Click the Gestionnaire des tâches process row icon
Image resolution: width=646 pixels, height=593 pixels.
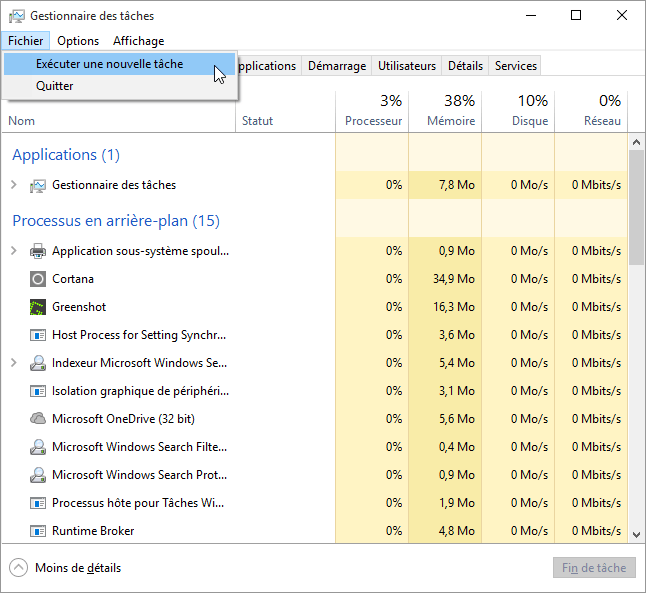[x=38, y=185]
